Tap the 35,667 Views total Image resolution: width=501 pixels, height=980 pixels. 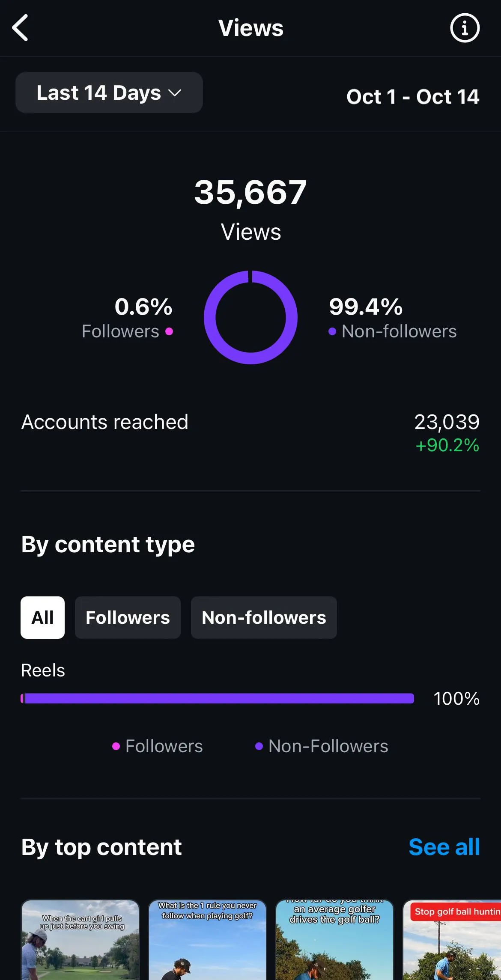pos(250,193)
